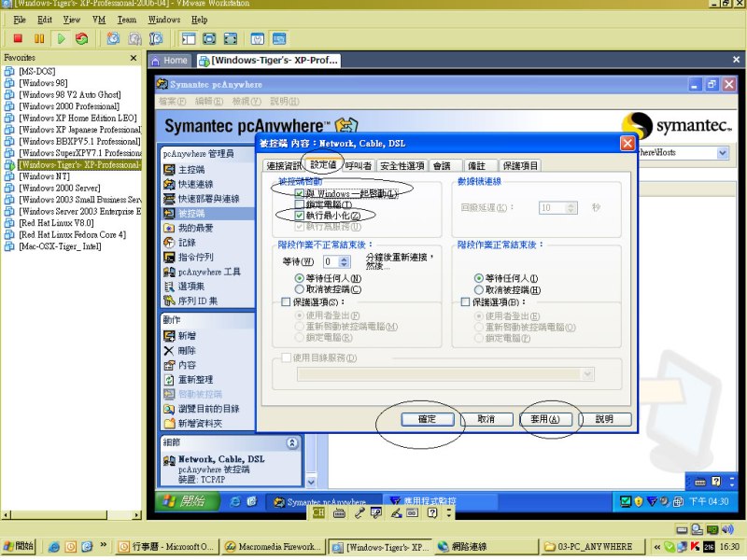Viewport: 747px width, 560px height.
Task: Click 新增 under the 動作 panel
Action: coord(187,336)
